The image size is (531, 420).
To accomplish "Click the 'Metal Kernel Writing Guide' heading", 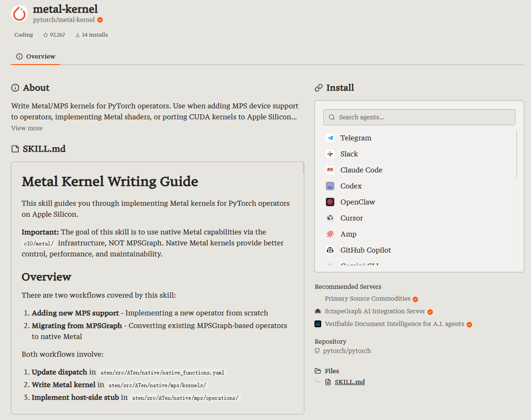I will pyautogui.click(x=110, y=181).
